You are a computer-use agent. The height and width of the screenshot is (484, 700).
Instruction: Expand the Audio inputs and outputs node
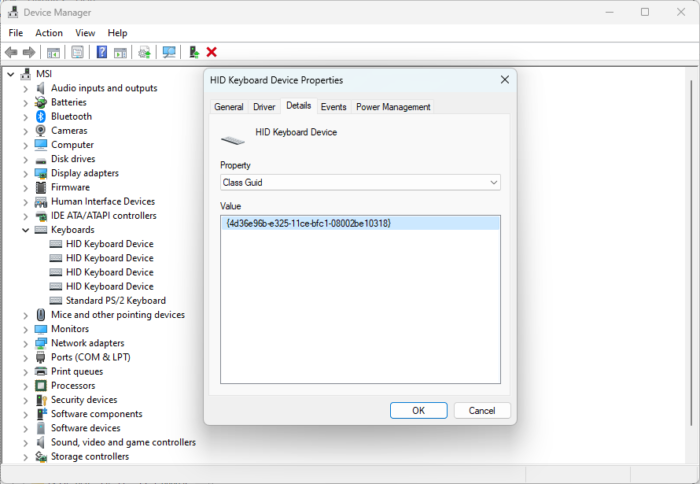click(x=26, y=88)
